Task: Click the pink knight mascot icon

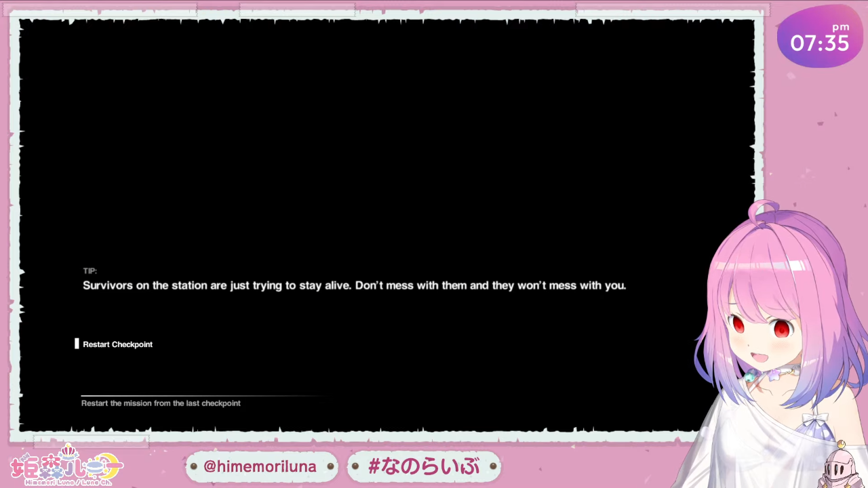Action: (x=839, y=466)
